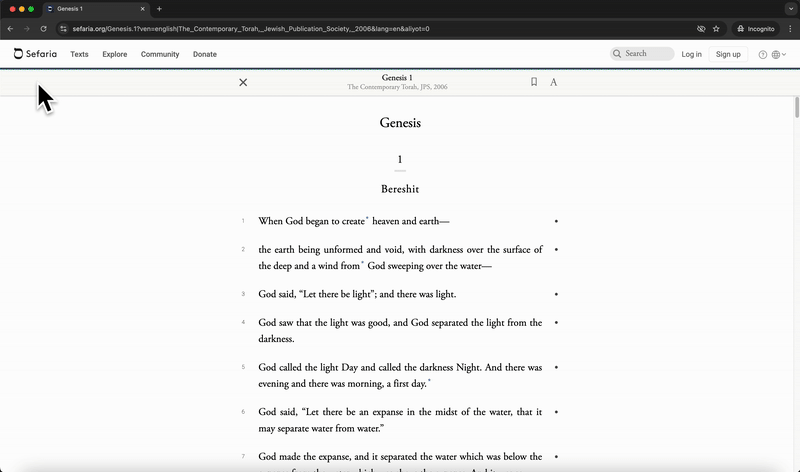Open the Texts menu
This screenshot has width=800, height=472.
click(79, 54)
